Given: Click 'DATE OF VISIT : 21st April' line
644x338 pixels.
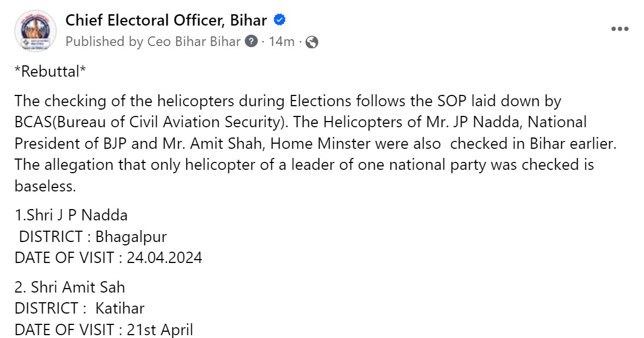Looking at the screenshot, I should tap(104, 329).
